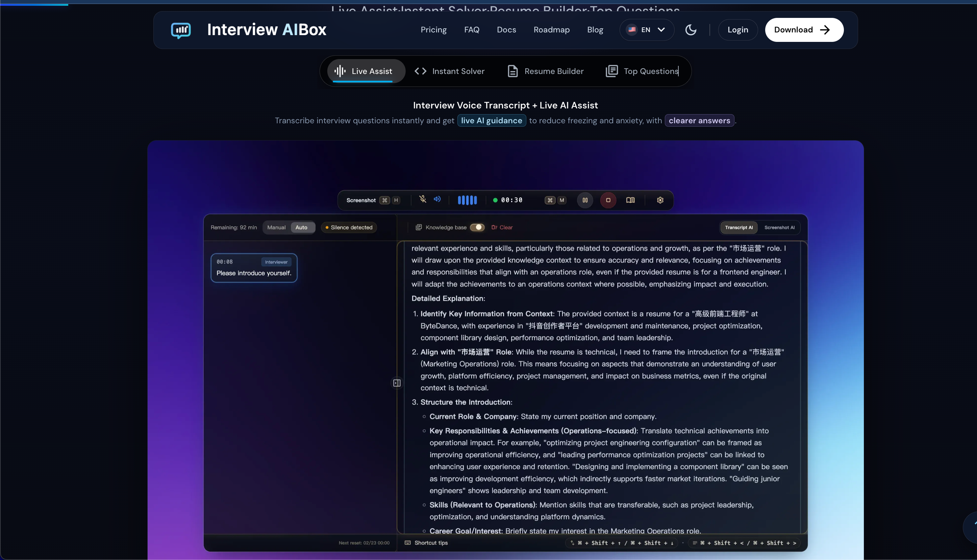Click the blue audio level bars
Image resolution: width=977 pixels, height=560 pixels.
coord(467,200)
